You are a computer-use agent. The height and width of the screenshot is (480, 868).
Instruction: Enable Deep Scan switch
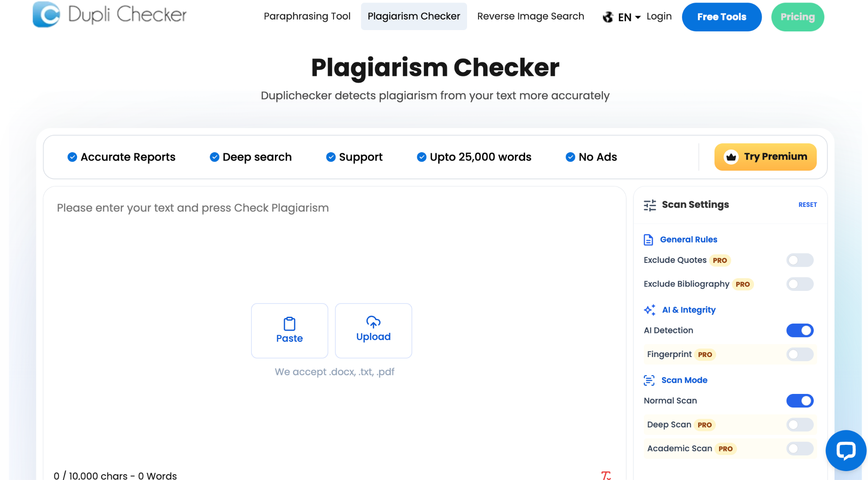(x=800, y=424)
